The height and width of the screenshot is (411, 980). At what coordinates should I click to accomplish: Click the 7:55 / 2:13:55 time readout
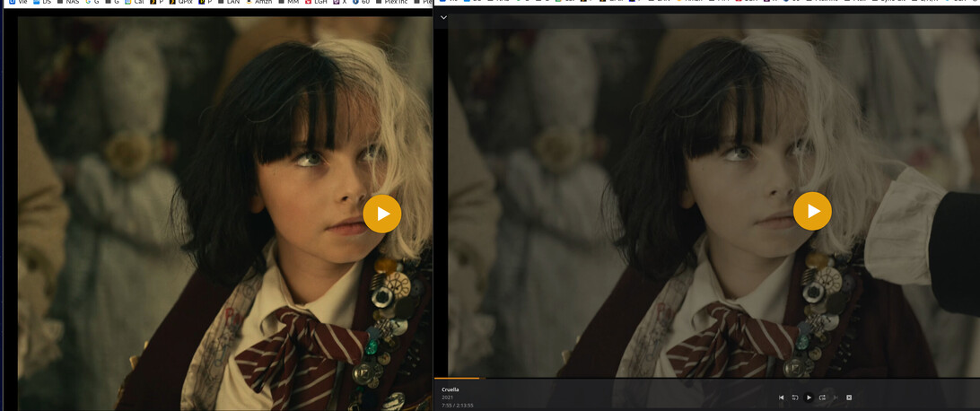coord(457,405)
